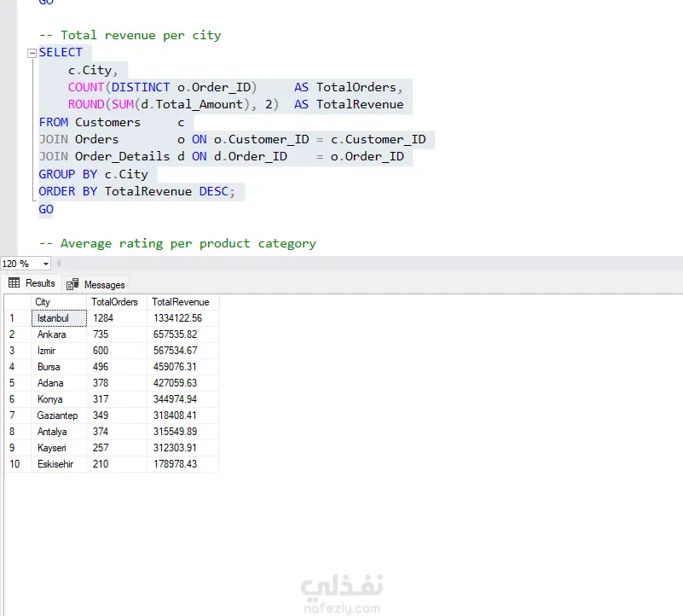Click the 257 TotalOrders cell
The image size is (683, 616).
pyautogui.click(x=117, y=448)
